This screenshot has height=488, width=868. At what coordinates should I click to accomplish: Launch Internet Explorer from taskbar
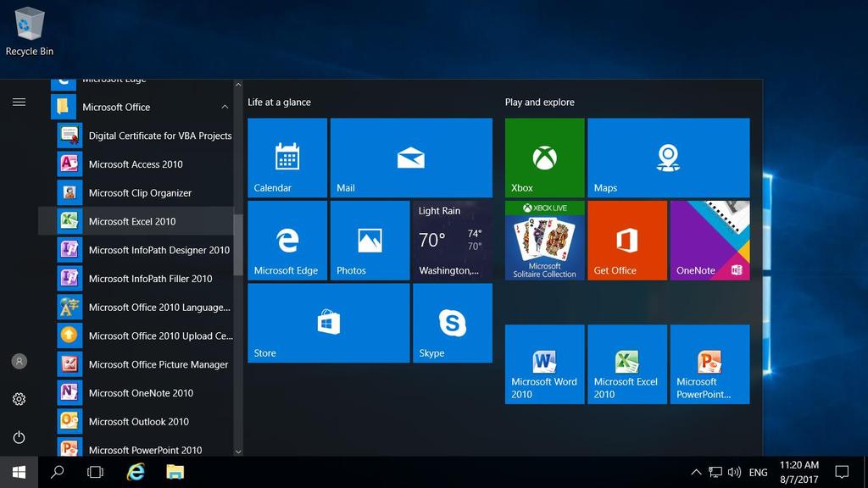click(x=136, y=472)
